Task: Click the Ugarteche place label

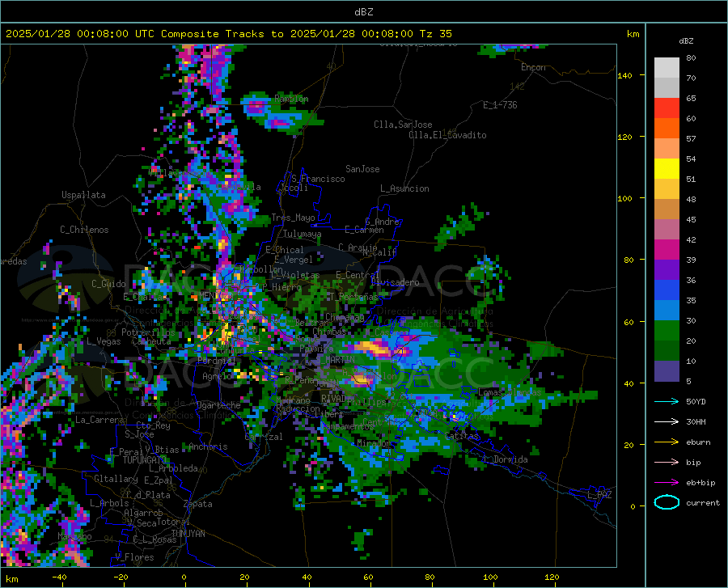Action: [218, 405]
